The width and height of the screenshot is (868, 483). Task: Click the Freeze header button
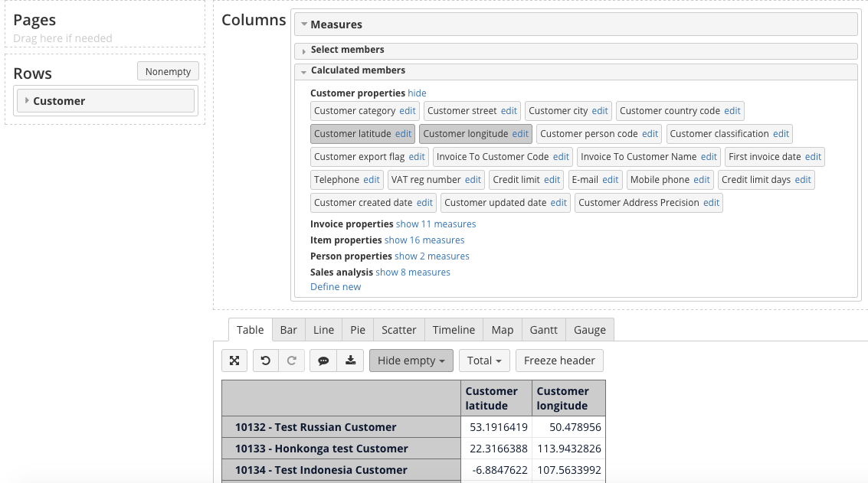point(559,361)
